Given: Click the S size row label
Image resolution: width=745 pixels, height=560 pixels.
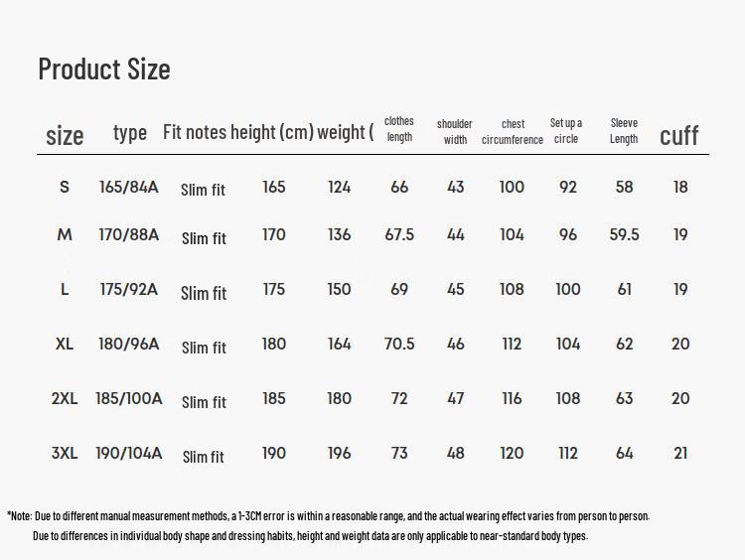Looking at the screenshot, I should coord(65,187).
